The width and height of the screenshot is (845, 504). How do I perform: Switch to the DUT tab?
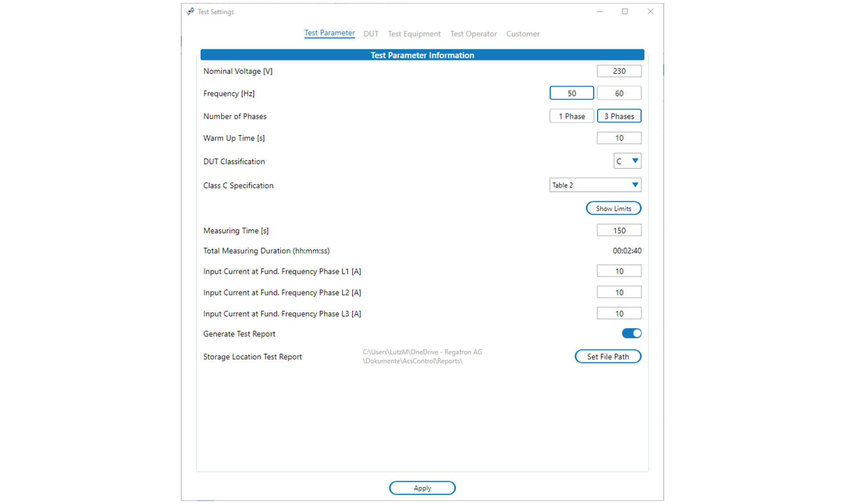pyautogui.click(x=371, y=34)
